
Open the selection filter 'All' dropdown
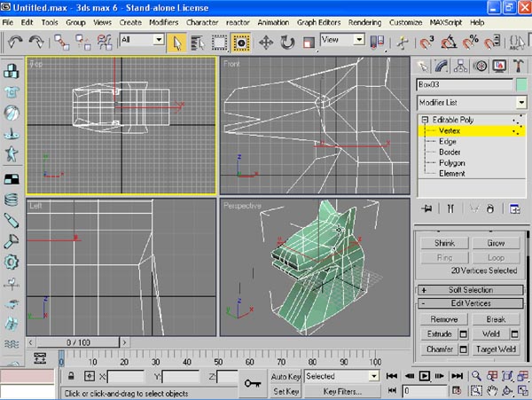tap(159, 40)
